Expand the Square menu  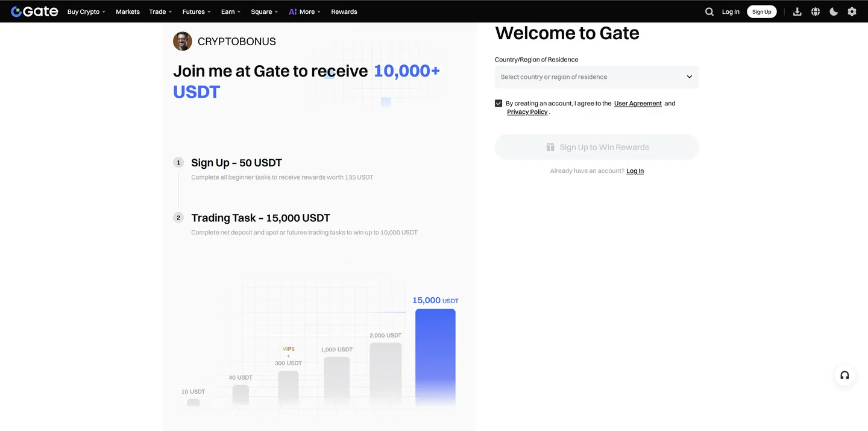pyautogui.click(x=265, y=11)
